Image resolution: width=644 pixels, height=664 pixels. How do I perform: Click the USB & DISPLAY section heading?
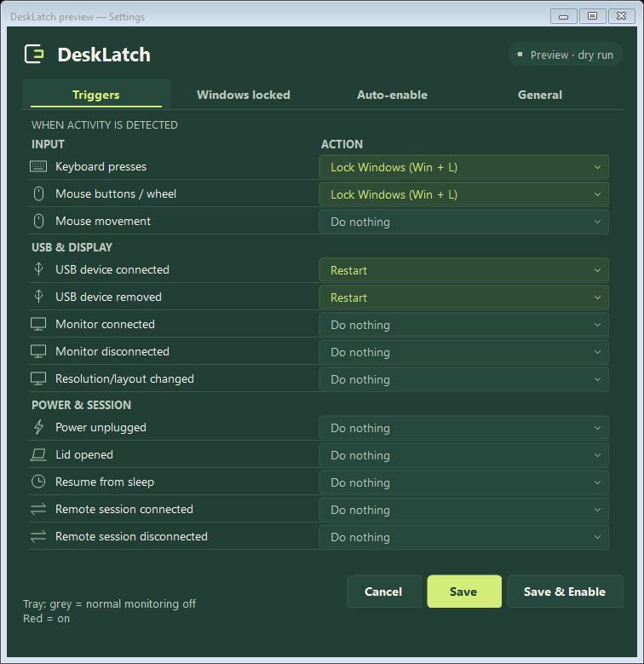click(72, 247)
